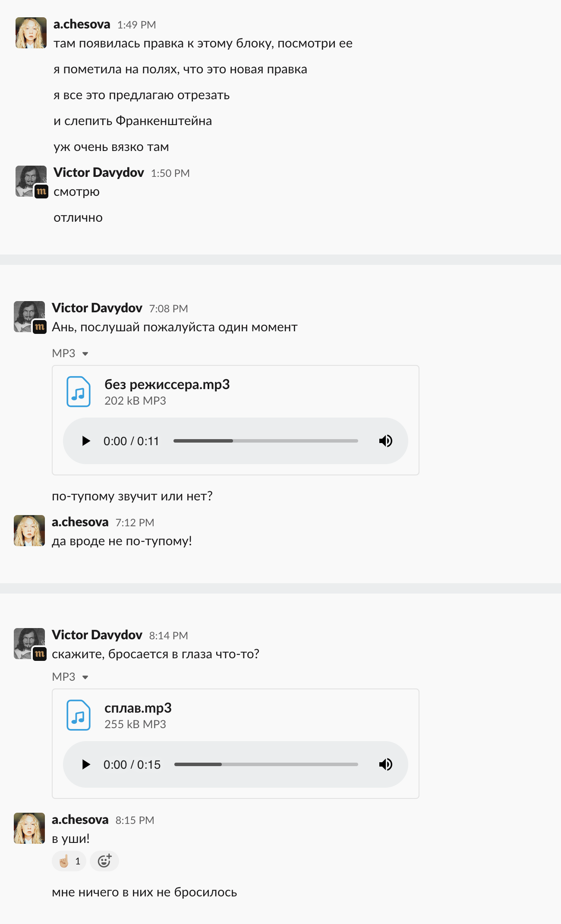This screenshot has height=924, width=561.
Task: Open the сплав.mp3 file name link
Action: 138,708
